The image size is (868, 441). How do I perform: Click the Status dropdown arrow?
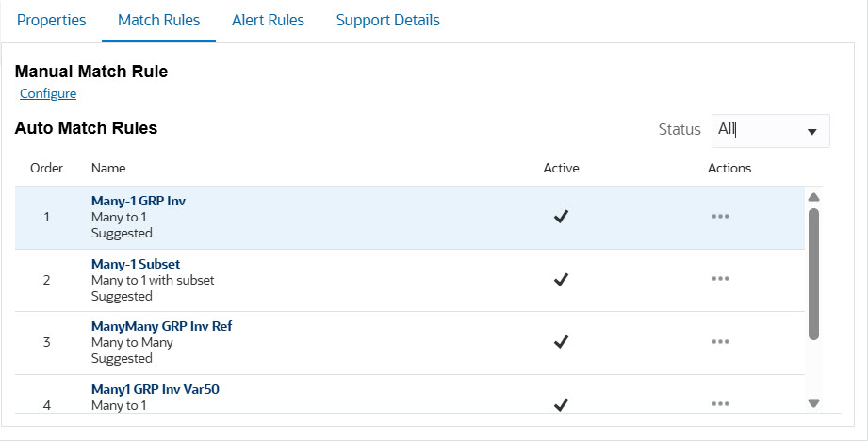tap(811, 132)
